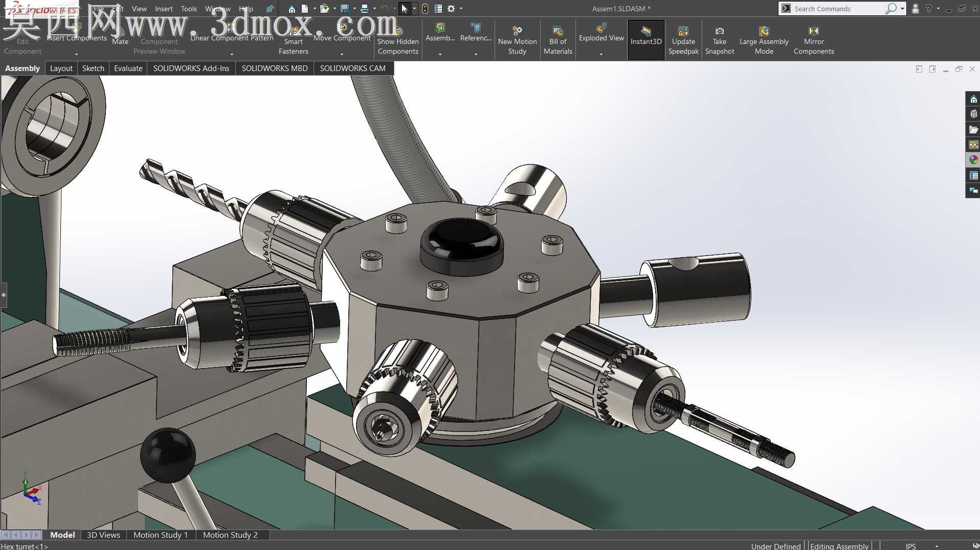980x550 pixels.
Task: Save the assembly with the Save icon
Action: pyautogui.click(x=345, y=9)
